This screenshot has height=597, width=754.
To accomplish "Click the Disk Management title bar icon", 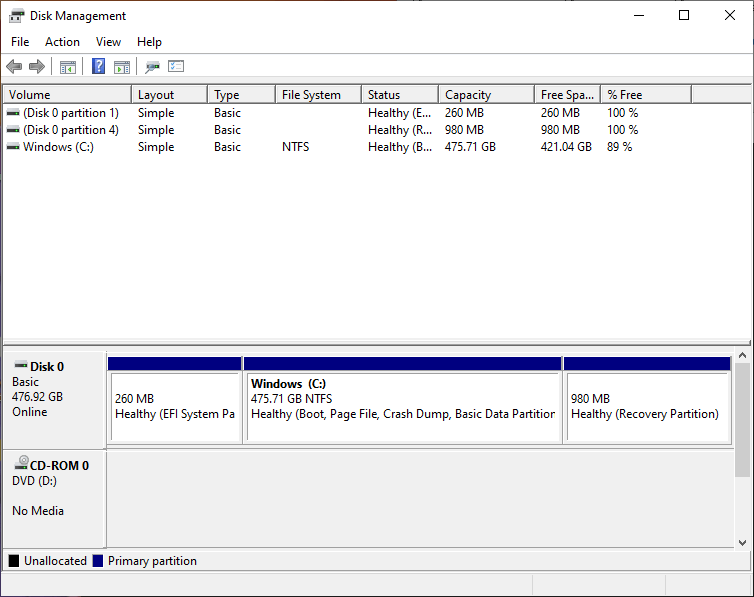I will click(x=16, y=16).
